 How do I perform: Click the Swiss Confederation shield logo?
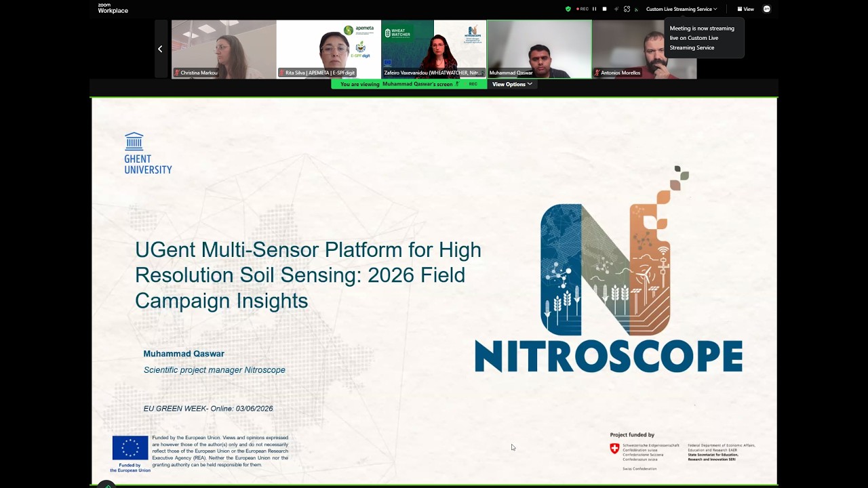pos(614,448)
